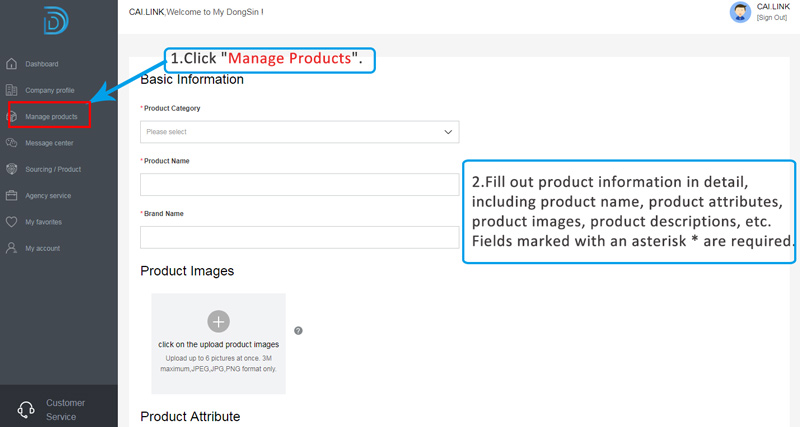Click the Dashboard home icon

click(12, 64)
